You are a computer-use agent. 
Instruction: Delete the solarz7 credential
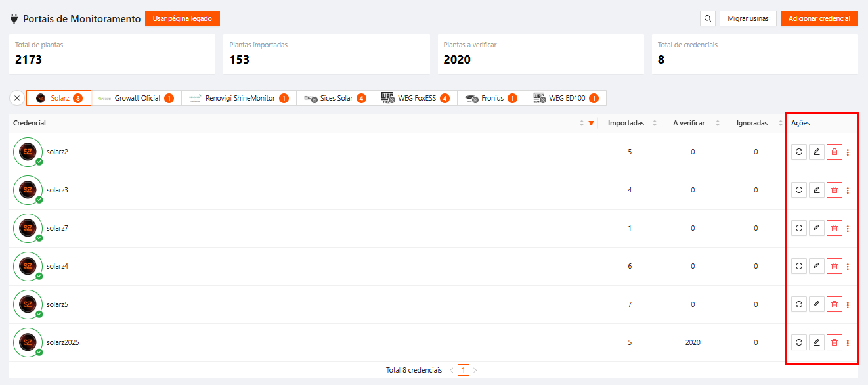[x=835, y=229]
